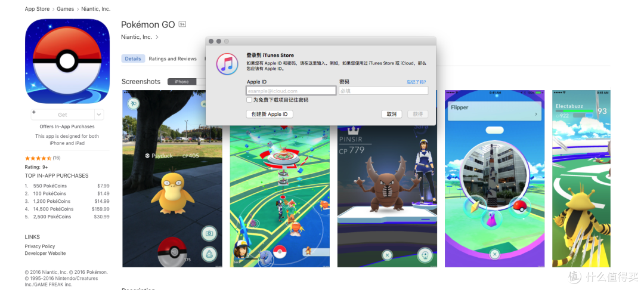
Task: Click the Pokémon GO title text
Action: pyautogui.click(x=148, y=24)
